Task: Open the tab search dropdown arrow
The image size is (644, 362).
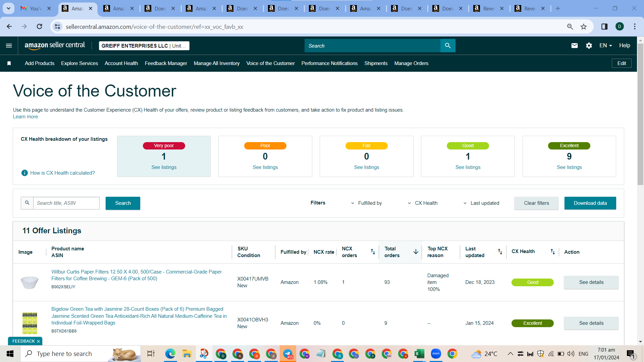Action: [x=8, y=8]
